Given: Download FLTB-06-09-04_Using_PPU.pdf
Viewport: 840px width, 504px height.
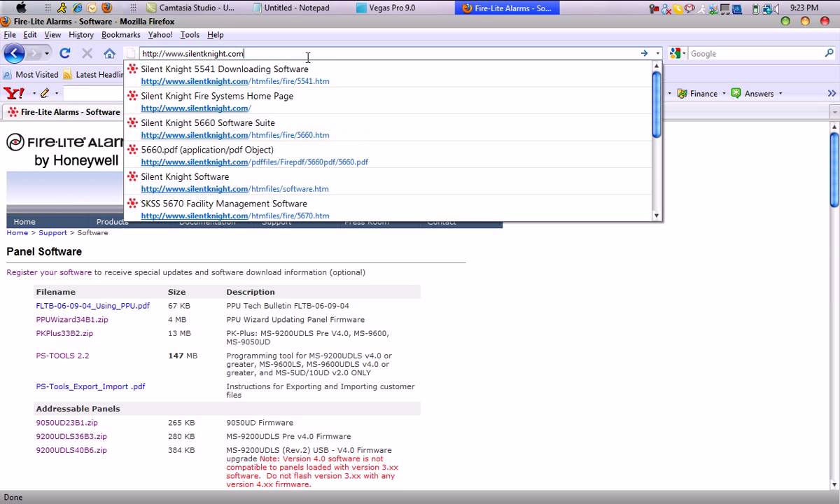Looking at the screenshot, I should (x=93, y=306).
